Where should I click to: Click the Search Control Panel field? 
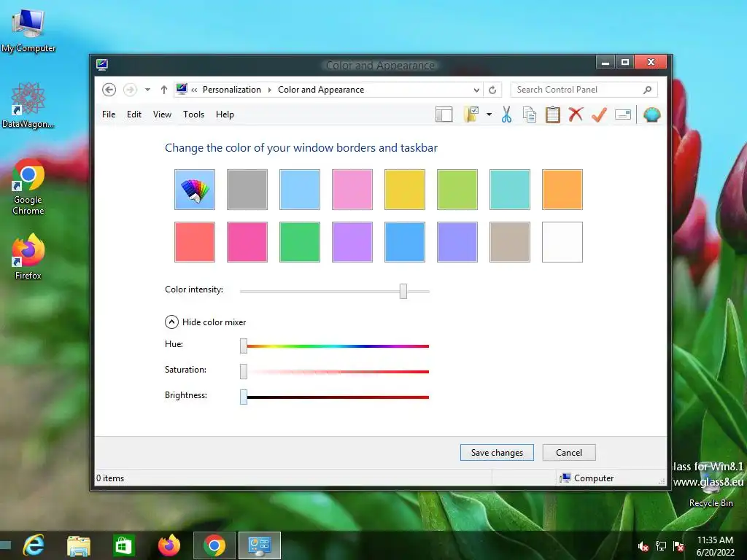pos(584,90)
